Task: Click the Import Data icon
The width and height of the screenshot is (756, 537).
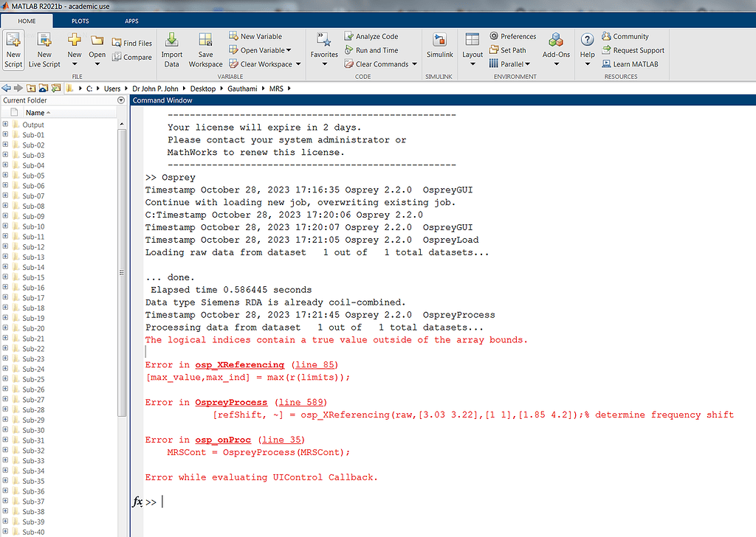Action: pos(172,46)
